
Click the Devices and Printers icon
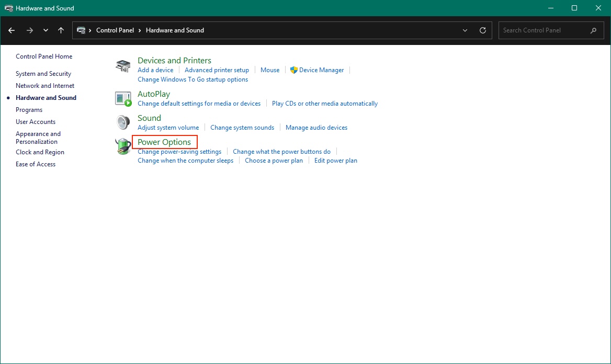tap(123, 66)
